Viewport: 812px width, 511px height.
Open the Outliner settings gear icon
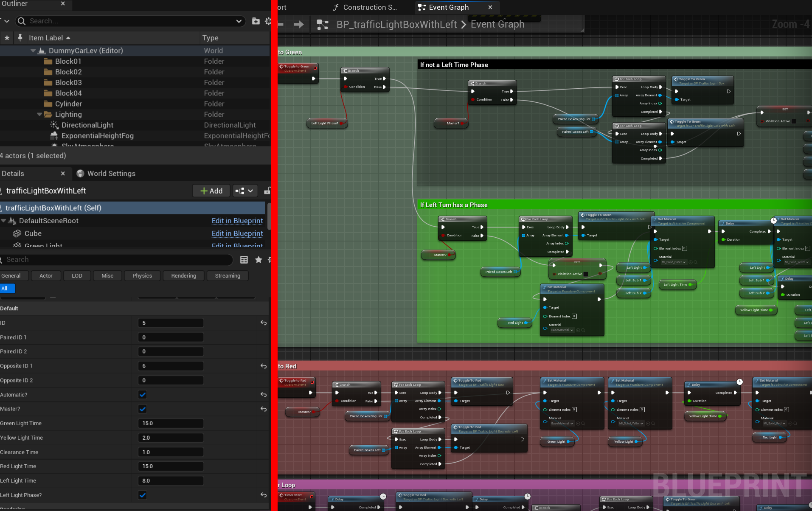coord(268,21)
